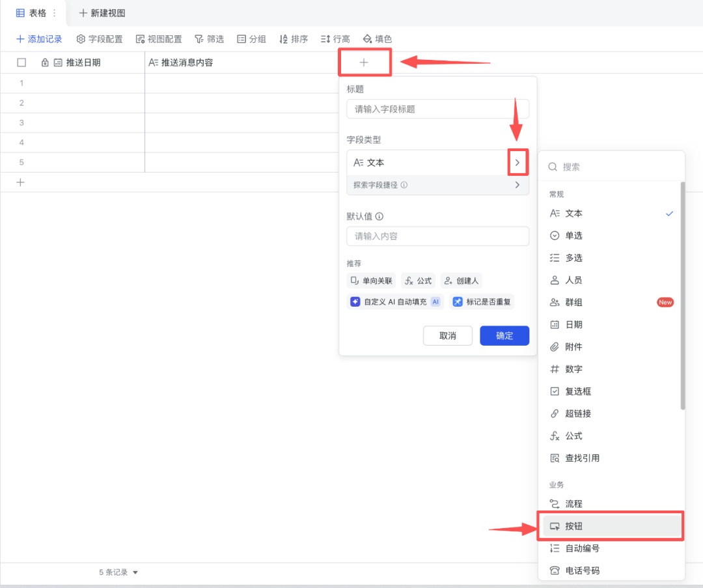Choose 标记是否重复 option
Viewport: 703px width, 588px height.
pos(482,302)
